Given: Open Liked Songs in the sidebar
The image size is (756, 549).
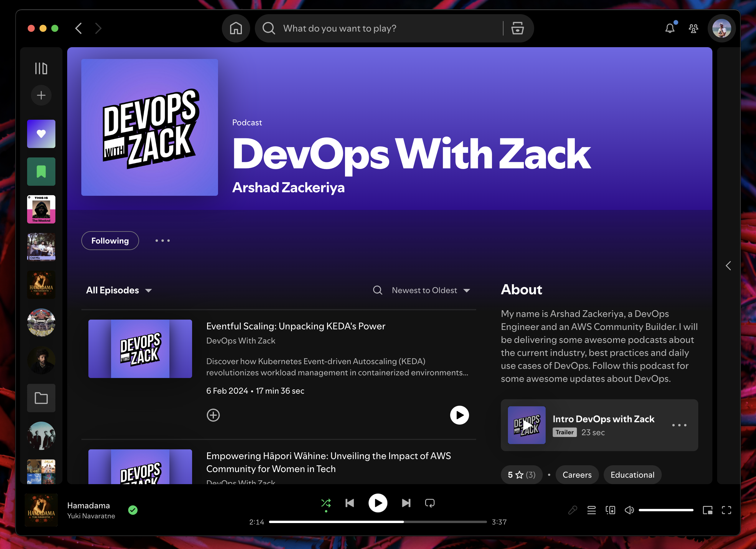Looking at the screenshot, I should click(41, 134).
